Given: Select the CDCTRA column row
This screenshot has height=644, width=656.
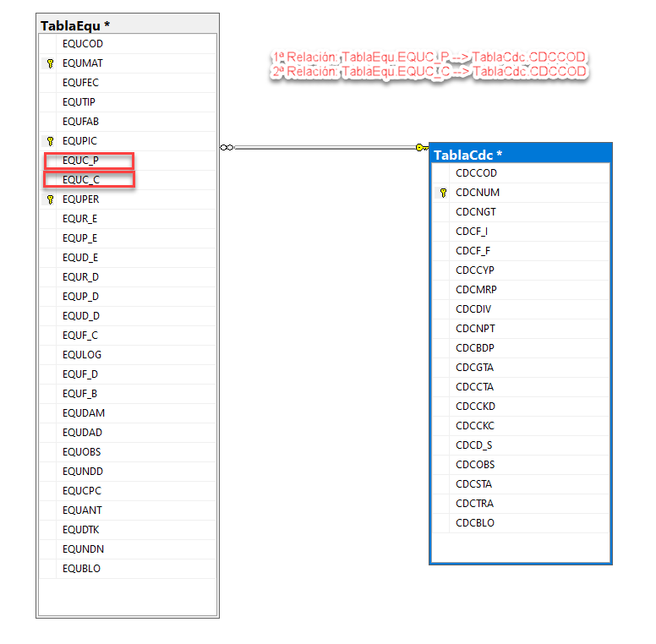Looking at the screenshot, I should [x=521, y=504].
